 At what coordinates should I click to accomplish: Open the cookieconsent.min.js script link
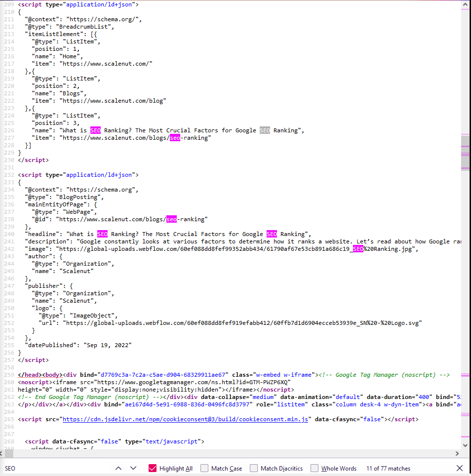tap(185, 419)
